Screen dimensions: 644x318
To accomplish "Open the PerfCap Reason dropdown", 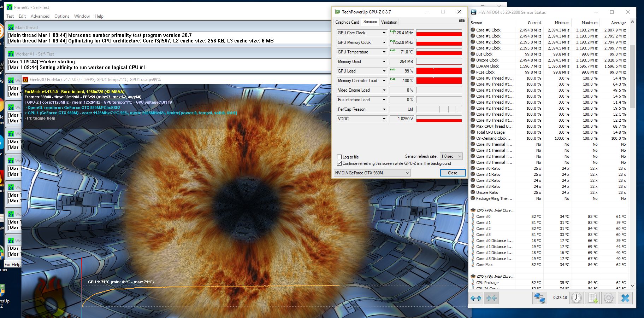I will click(384, 109).
